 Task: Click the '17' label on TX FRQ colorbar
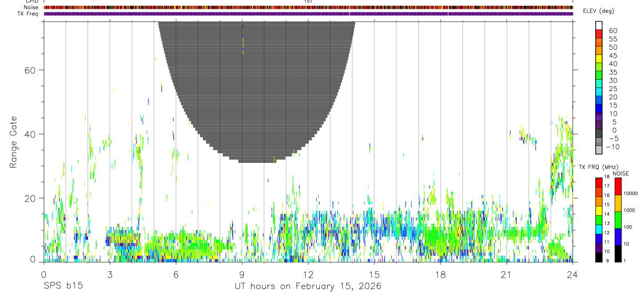(606, 186)
